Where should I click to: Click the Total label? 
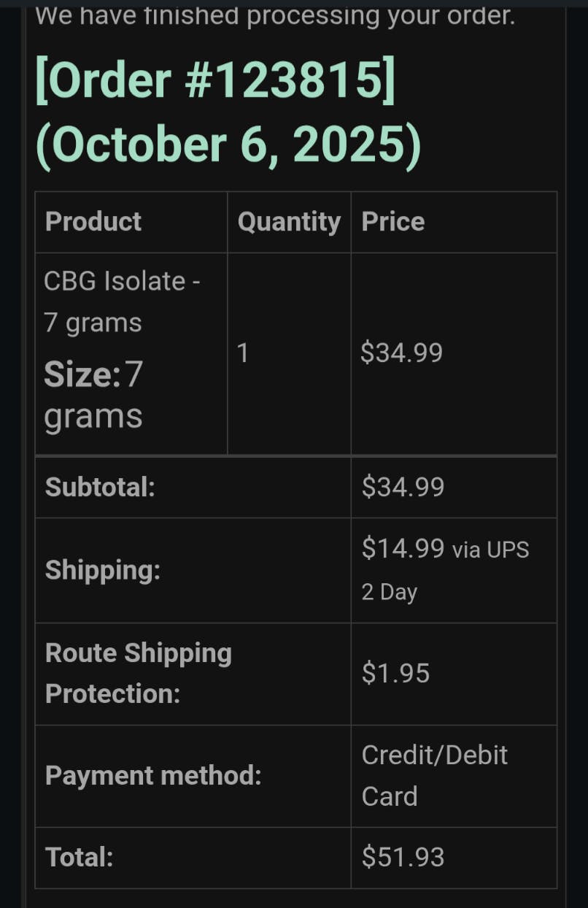click(80, 857)
